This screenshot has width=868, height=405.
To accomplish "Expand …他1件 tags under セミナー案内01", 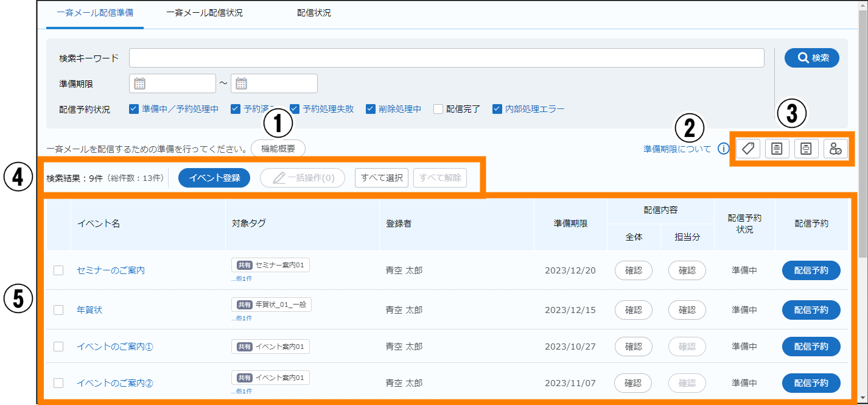I will click(x=242, y=278).
